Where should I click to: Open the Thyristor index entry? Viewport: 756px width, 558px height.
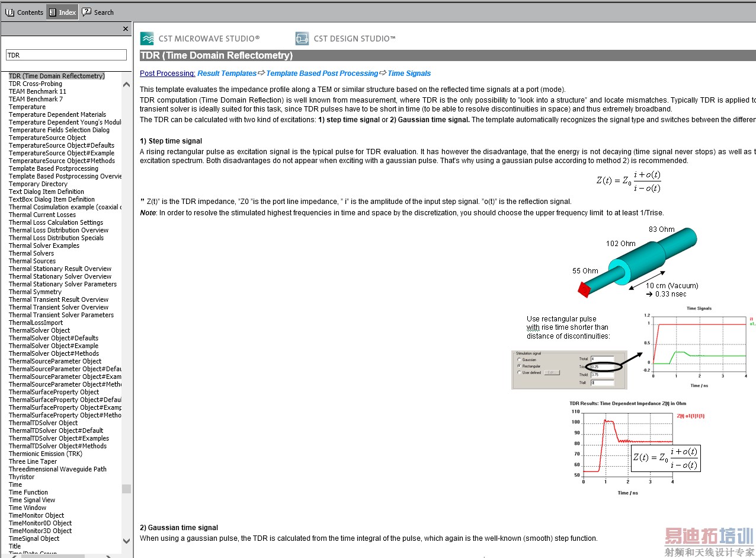click(x=22, y=477)
